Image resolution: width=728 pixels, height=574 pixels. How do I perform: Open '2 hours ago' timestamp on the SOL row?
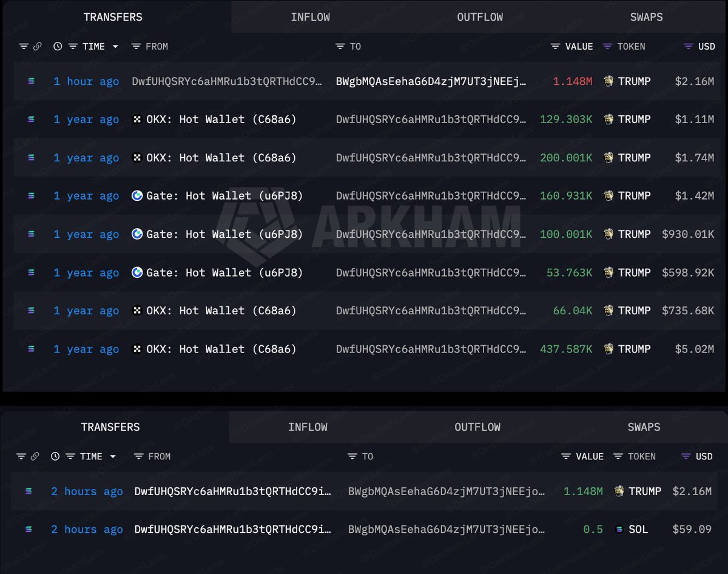click(x=87, y=530)
